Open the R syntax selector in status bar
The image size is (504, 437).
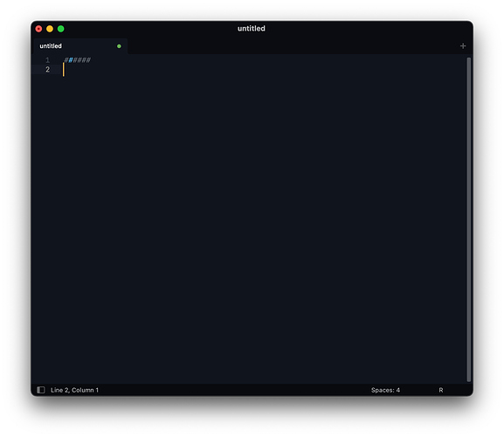pos(441,390)
